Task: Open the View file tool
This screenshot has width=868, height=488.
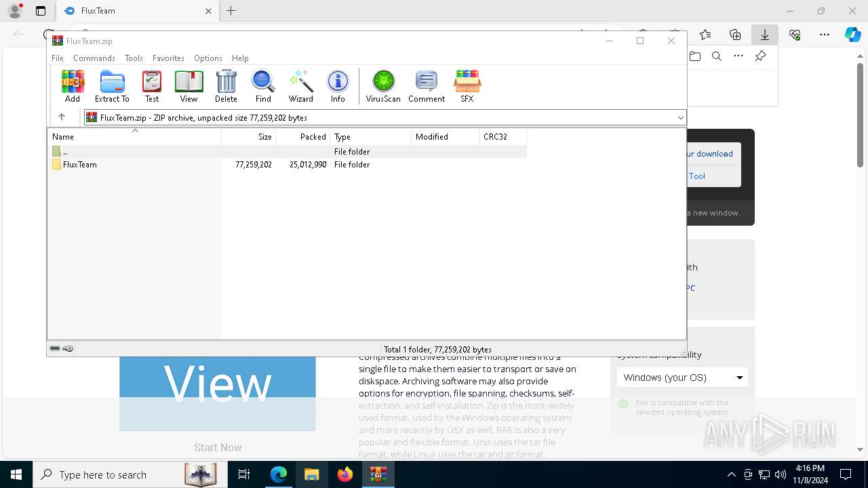Action: 189,86
